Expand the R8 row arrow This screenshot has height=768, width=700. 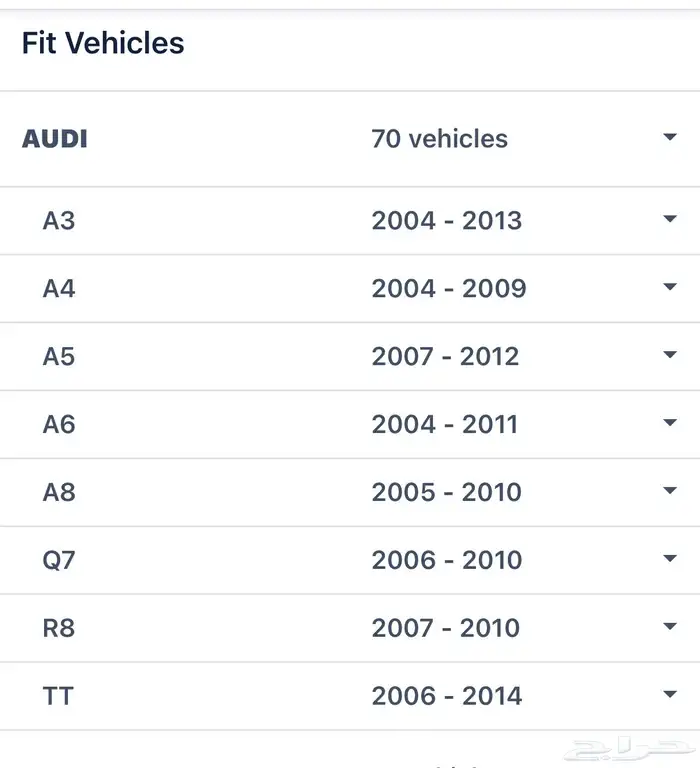(x=670, y=627)
